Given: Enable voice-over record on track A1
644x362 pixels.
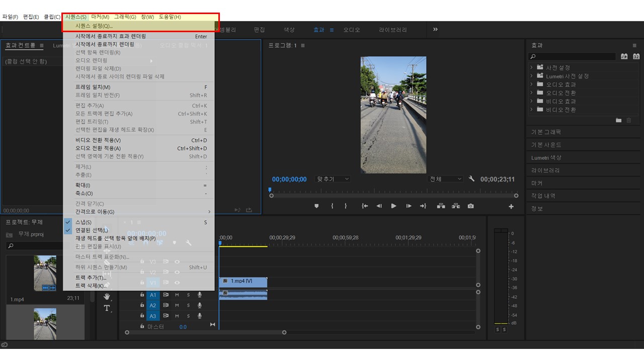Looking at the screenshot, I should click(x=200, y=295).
